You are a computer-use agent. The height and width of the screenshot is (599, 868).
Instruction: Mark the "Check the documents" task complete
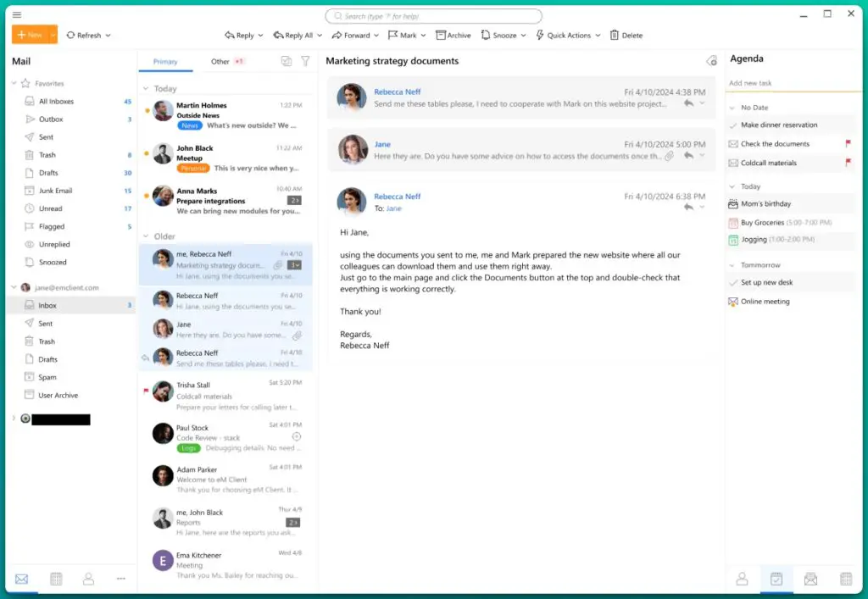(734, 143)
